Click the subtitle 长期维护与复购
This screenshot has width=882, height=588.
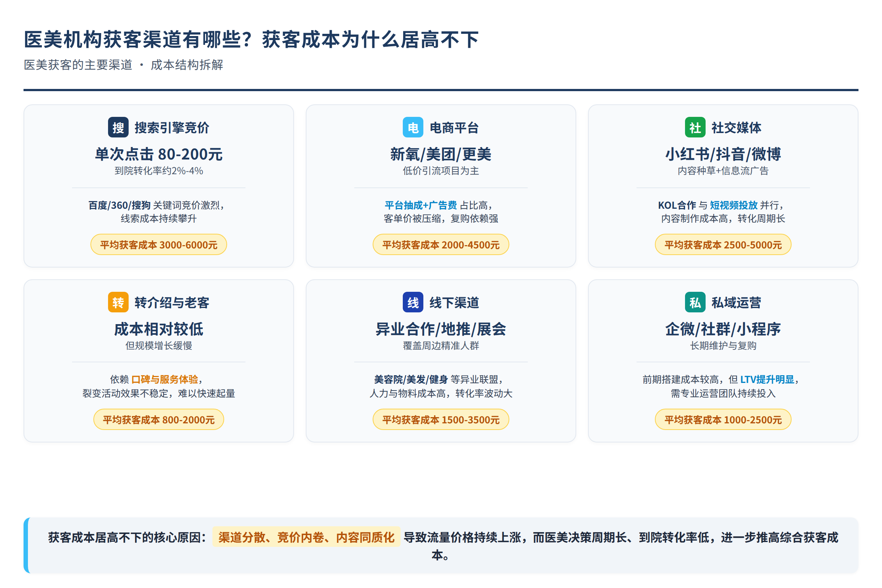click(x=723, y=345)
